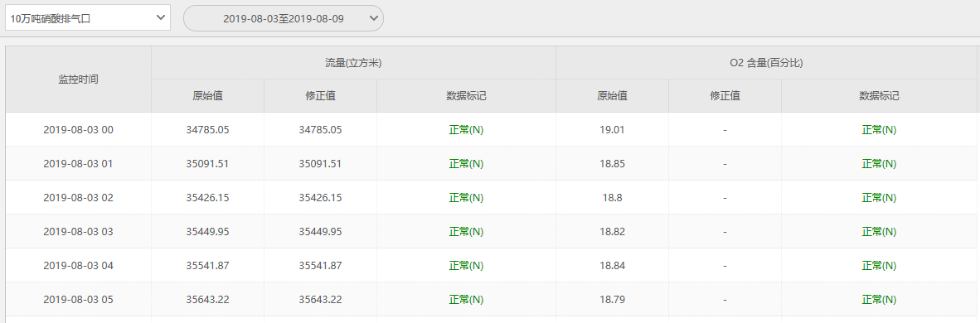Click flow corrected value 34785.05

click(321, 130)
